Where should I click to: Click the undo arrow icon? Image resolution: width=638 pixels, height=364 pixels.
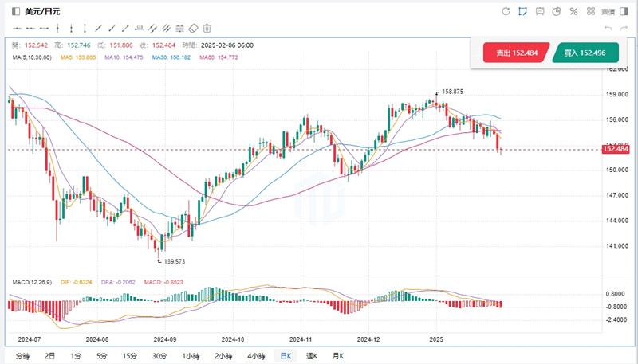(608, 29)
